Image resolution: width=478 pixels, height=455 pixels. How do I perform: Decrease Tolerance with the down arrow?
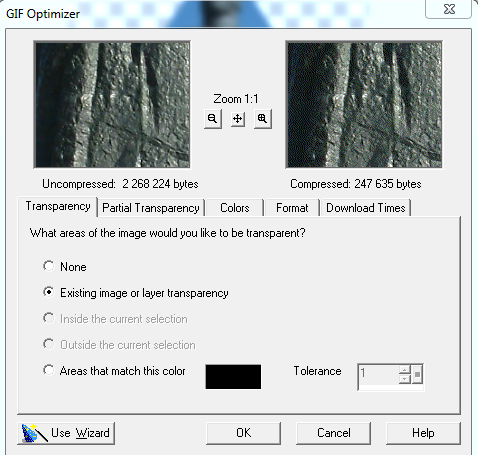(x=405, y=379)
